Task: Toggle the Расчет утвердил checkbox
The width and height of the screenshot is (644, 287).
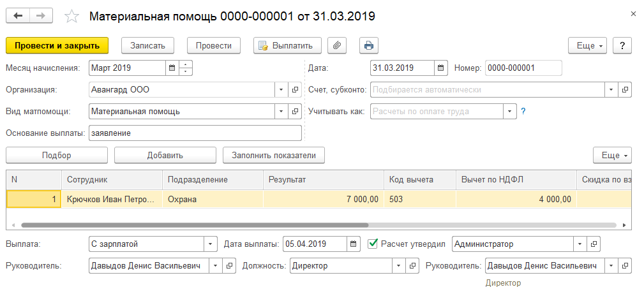Action: pyautogui.click(x=373, y=244)
